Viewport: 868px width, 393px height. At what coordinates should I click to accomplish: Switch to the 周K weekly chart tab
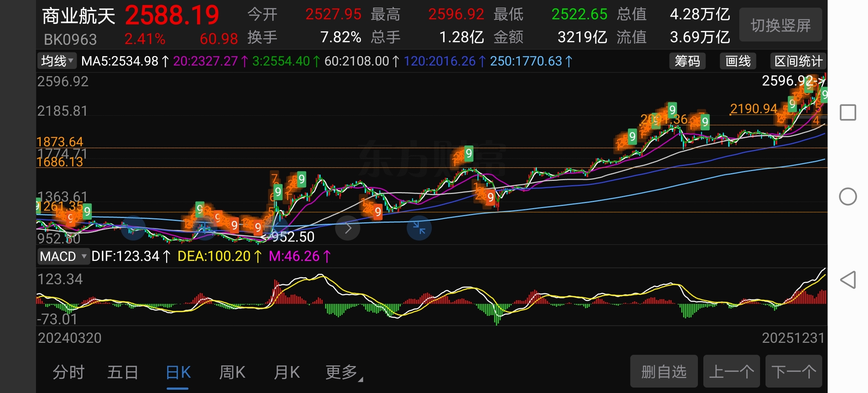point(232,373)
